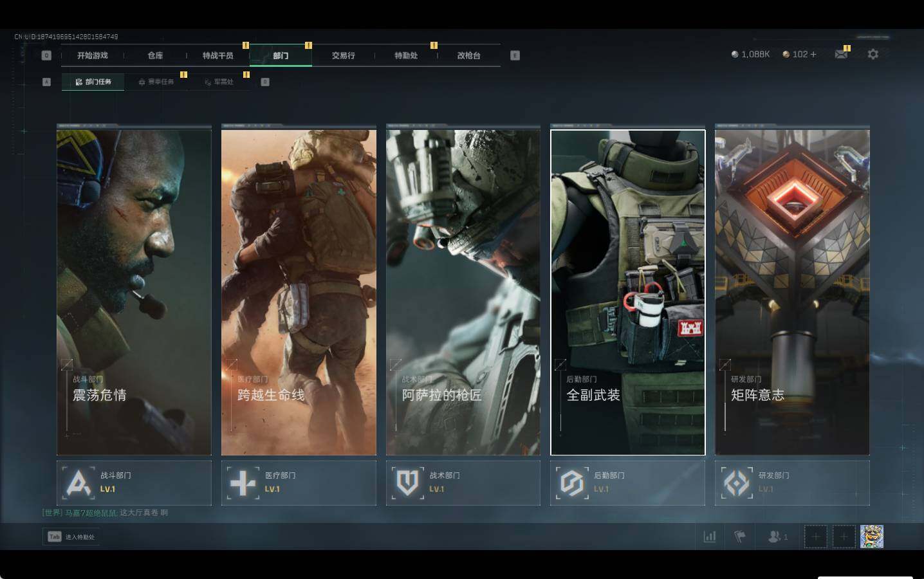Open the 军需处 sub-tab

pyautogui.click(x=219, y=82)
